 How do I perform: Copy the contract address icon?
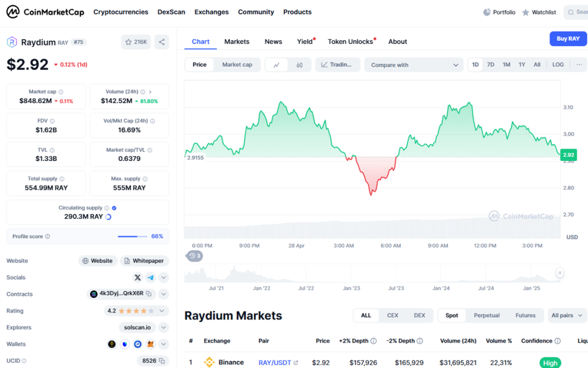pos(149,294)
